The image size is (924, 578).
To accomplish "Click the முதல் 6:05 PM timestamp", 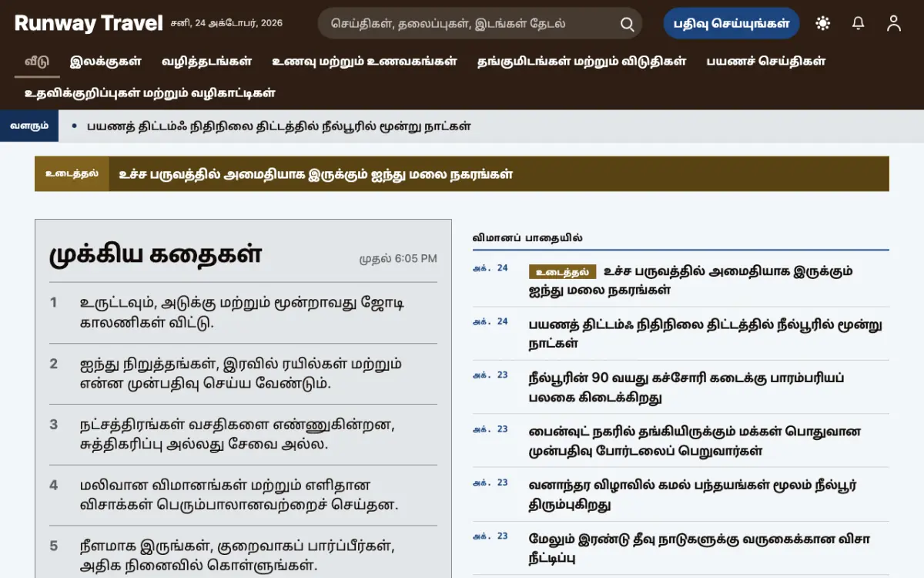I will 398,258.
